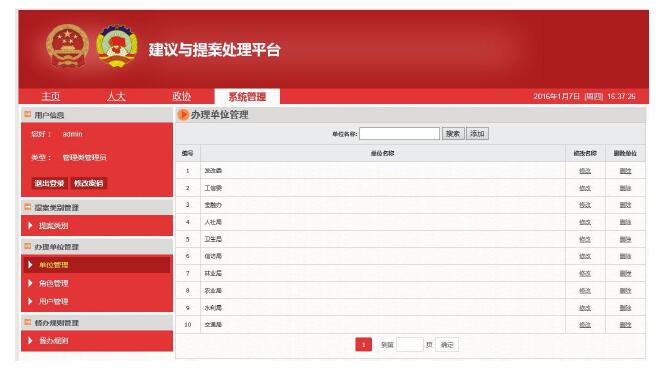671x373 pixels.
Task: Click 删除 link in row 3
Action: tap(625, 205)
